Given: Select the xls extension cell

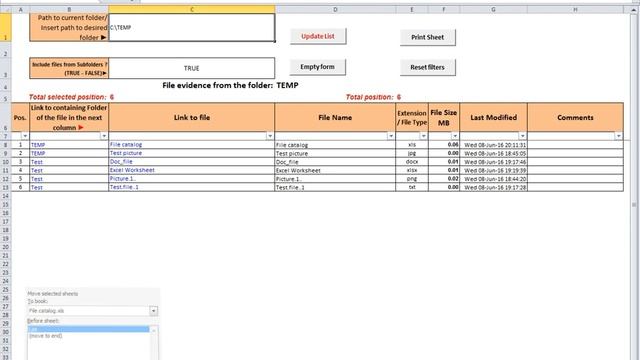Looking at the screenshot, I should tap(412, 145).
